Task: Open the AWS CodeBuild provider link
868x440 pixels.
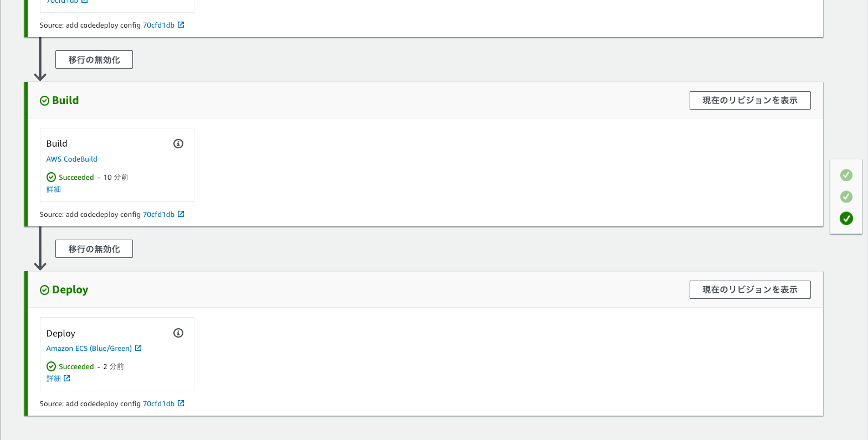Action: click(72, 159)
